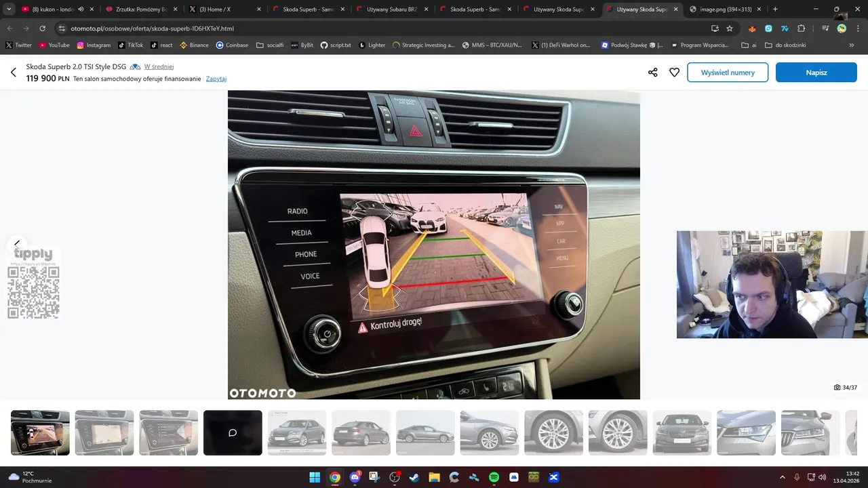This screenshot has width=868, height=488.
Task: Open the TikTok bookmark
Action: (130, 45)
